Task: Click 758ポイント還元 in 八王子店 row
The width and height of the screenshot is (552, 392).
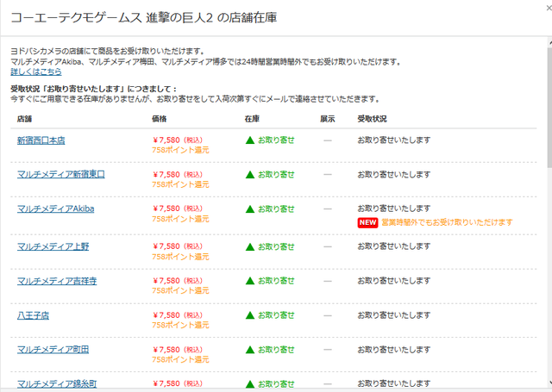Action: point(180,325)
